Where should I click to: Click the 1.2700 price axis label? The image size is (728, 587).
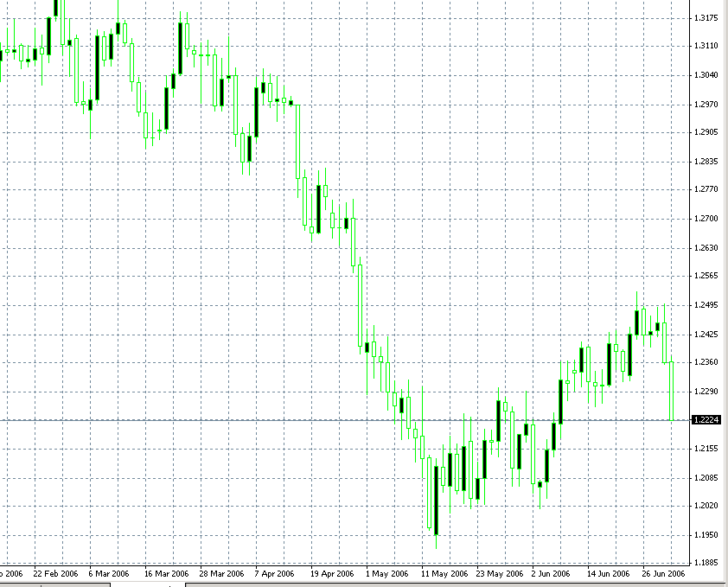(x=706, y=219)
